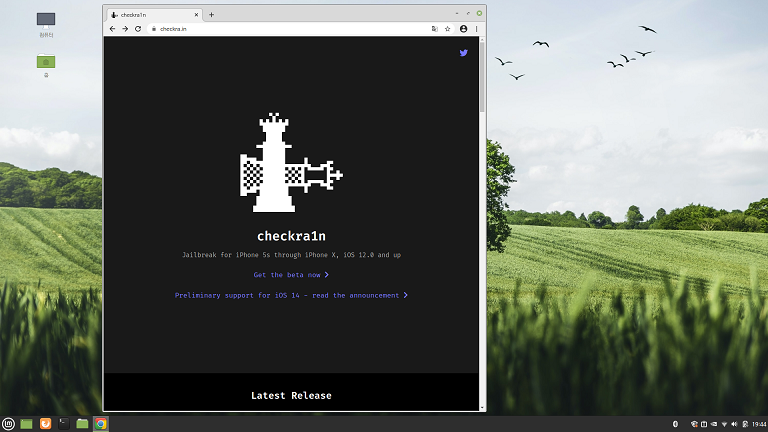
Task: Bookmark this page with the star icon
Action: tap(447, 29)
